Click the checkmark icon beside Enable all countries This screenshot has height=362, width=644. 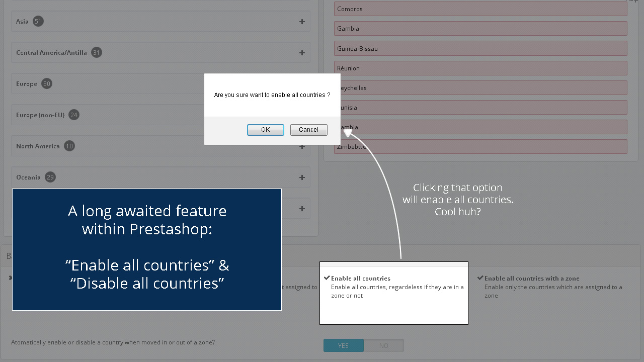click(327, 278)
